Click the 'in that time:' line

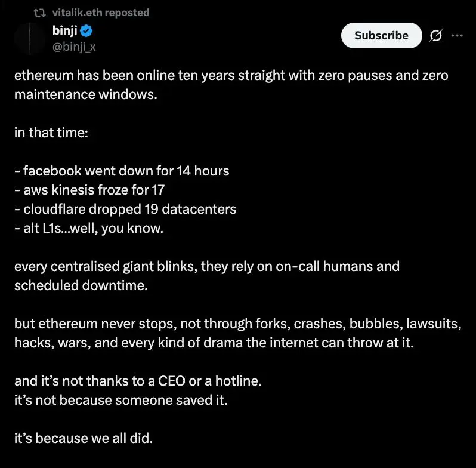click(51, 133)
